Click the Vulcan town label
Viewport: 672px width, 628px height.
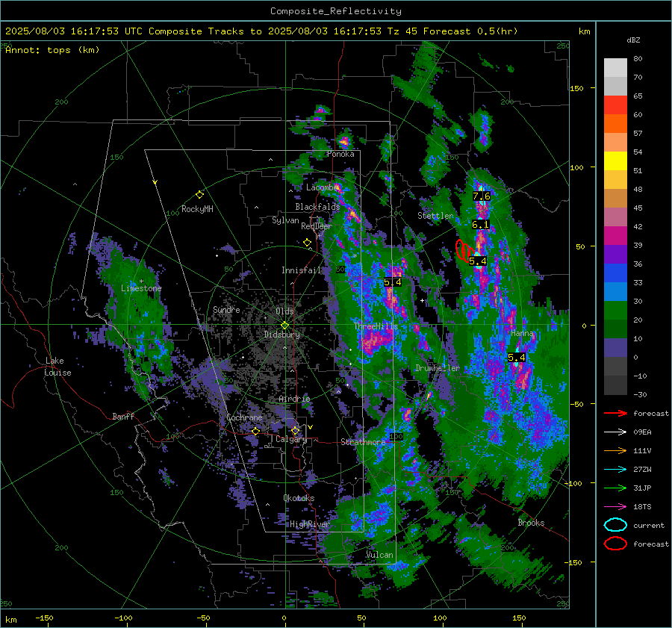point(379,555)
